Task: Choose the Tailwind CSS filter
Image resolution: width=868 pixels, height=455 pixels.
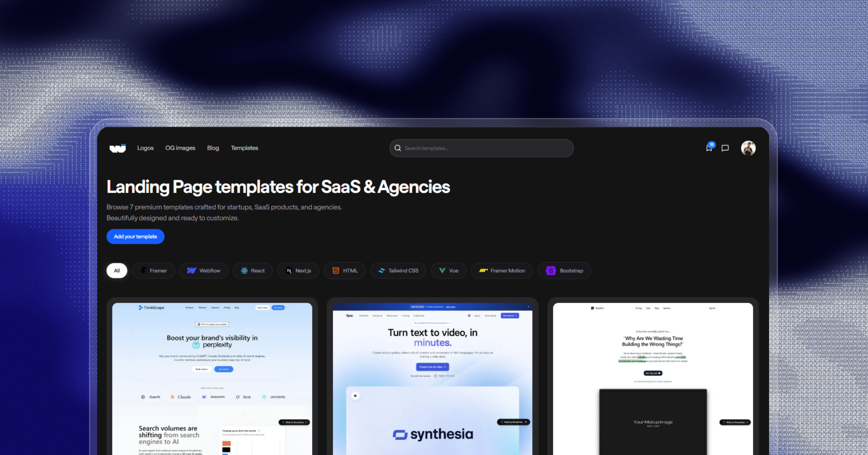Action: (x=398, y=271)
